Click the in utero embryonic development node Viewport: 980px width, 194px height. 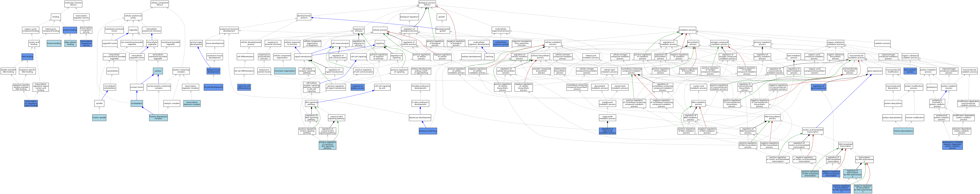[x=420, y=103]
